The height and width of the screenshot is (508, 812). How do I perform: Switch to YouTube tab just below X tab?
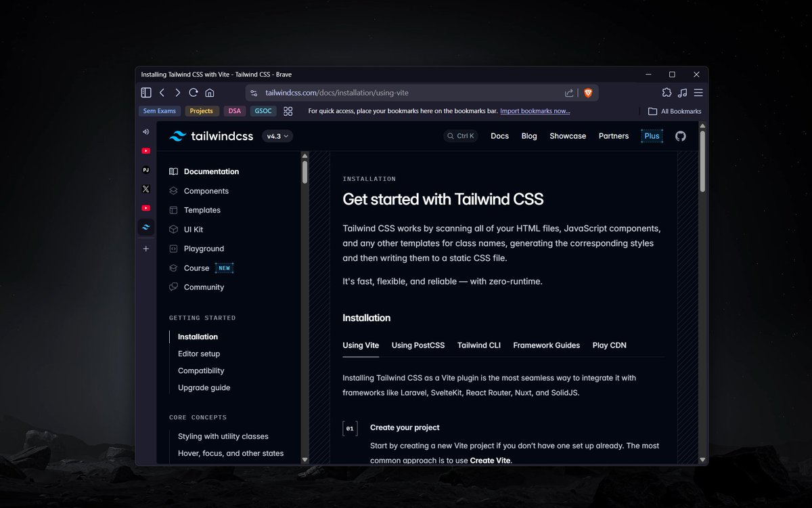pos(145,208)
